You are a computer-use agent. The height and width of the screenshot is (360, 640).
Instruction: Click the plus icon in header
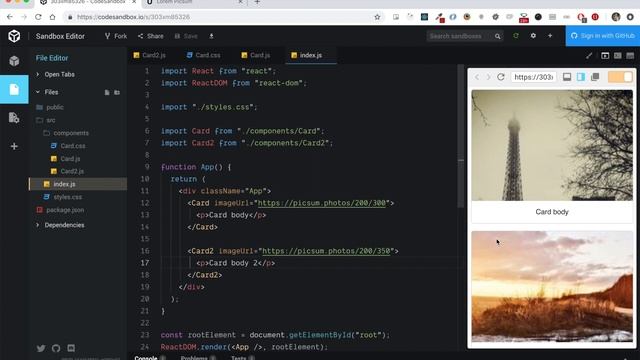[x=550, y=36]
